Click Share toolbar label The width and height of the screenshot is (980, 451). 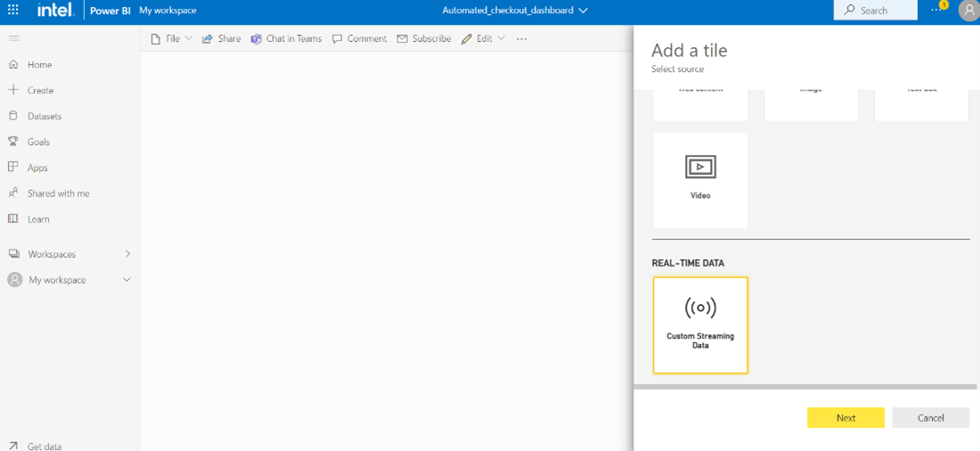point(229,39)
